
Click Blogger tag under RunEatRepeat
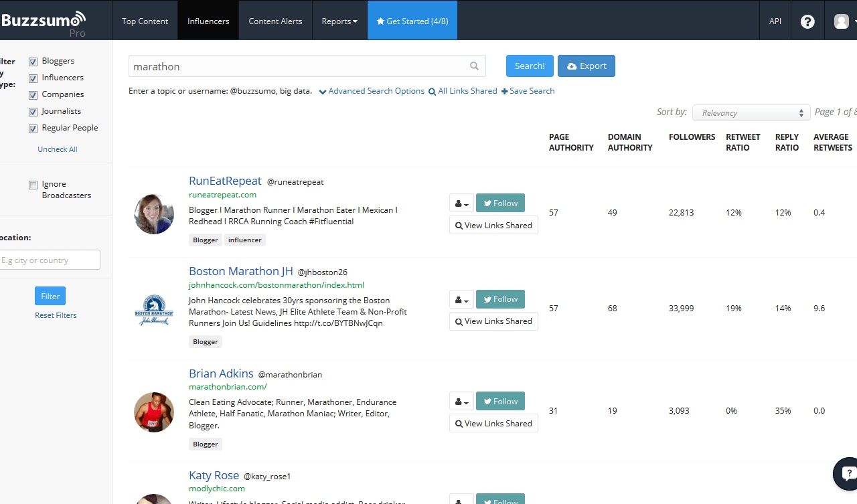coord(206,240)
